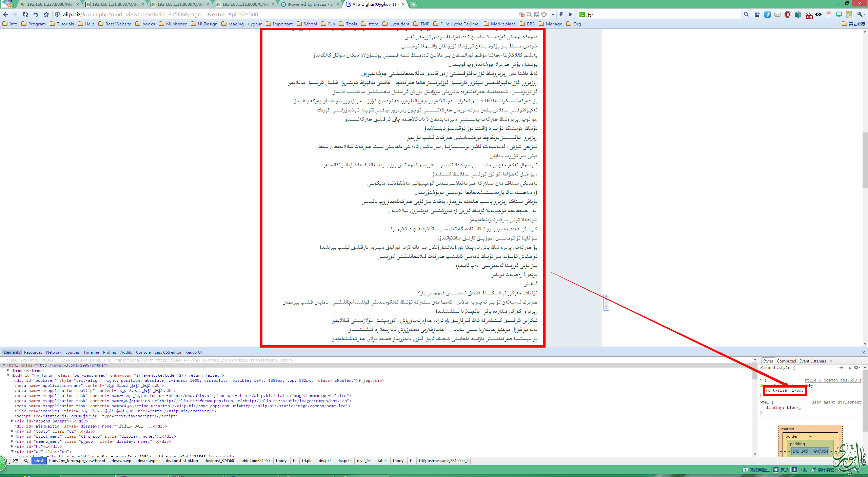
Task: Close the devtools panel with X
Action: tap(864, 353)
